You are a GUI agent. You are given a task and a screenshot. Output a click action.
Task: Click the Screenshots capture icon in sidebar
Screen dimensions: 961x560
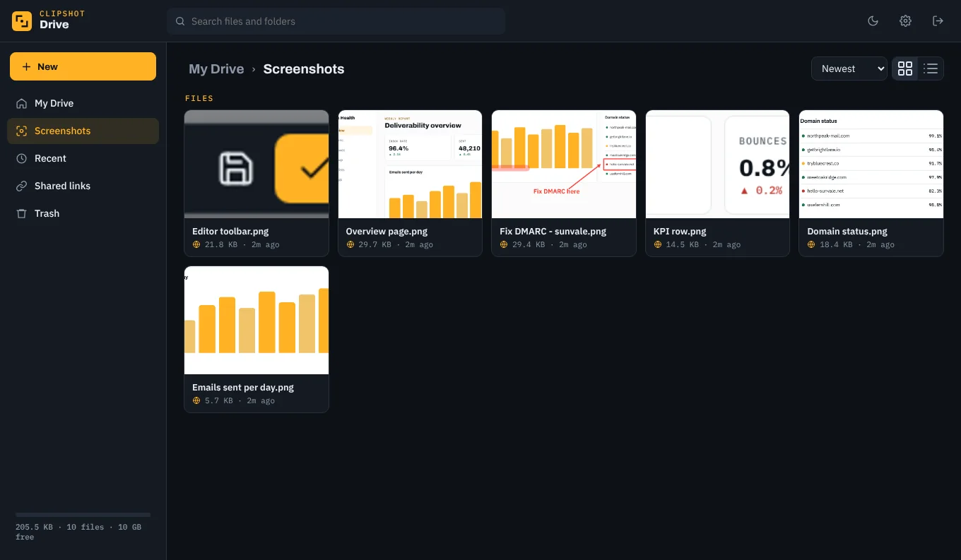pos(22,131)
